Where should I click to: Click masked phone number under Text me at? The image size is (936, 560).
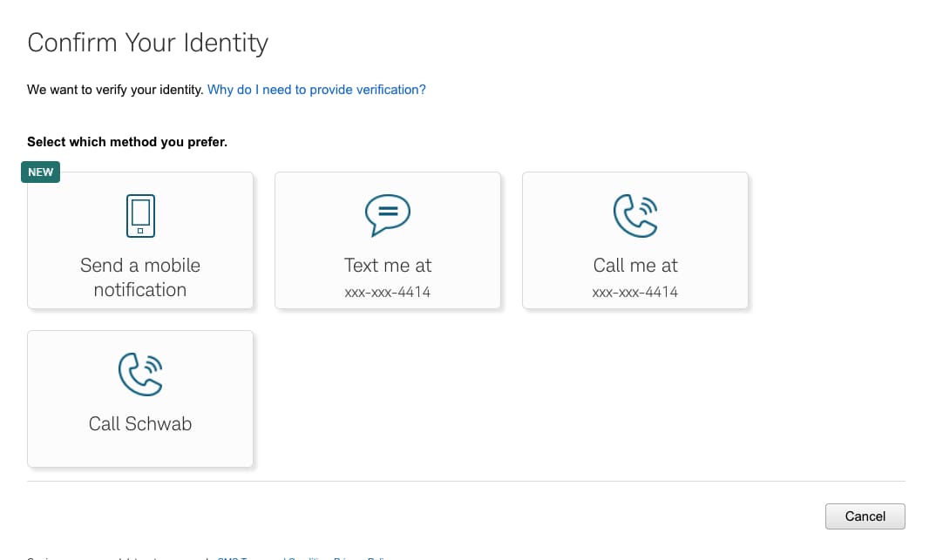388,292
